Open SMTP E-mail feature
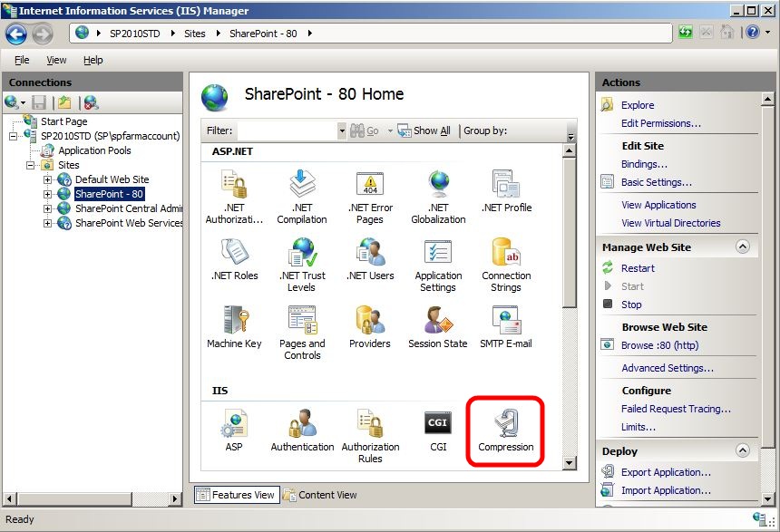The width and height of the screenshot is (780, 532). 506,328
